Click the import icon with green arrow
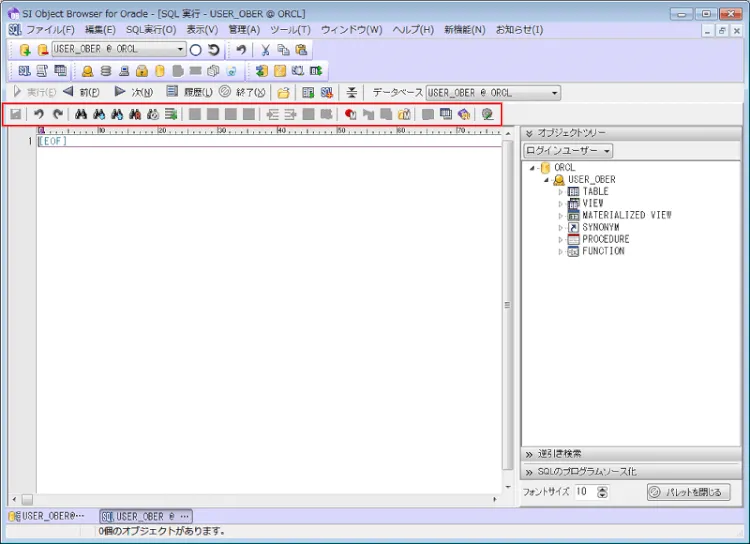 coord(262,71)
